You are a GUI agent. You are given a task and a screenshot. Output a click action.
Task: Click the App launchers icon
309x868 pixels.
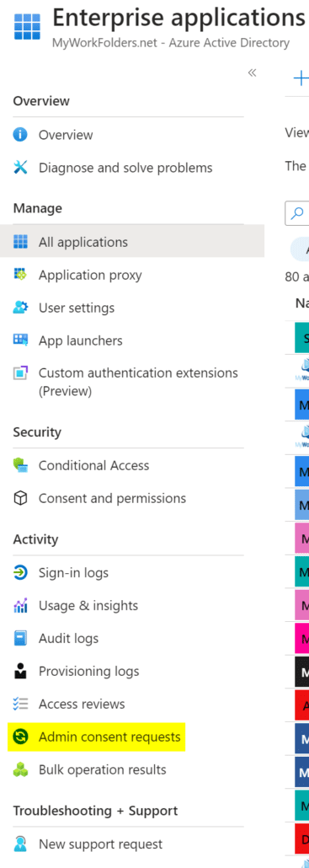click(x=20, y=340)
